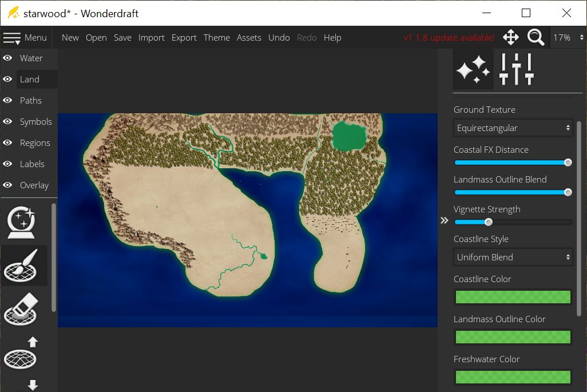Choose the raise/lower landmass tool
Screen dimensions: 587x392
[21, 359]
